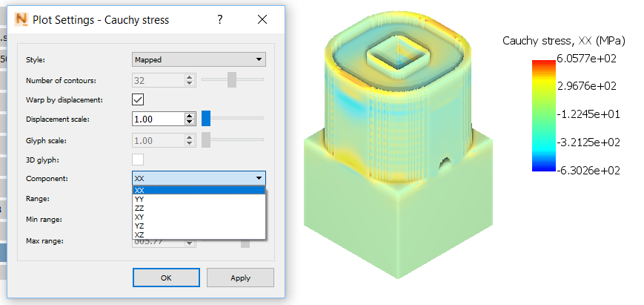This screenshot has width=644, height=305.
Task: Click the Glyph scale field
Action: [x=158, y=140]
